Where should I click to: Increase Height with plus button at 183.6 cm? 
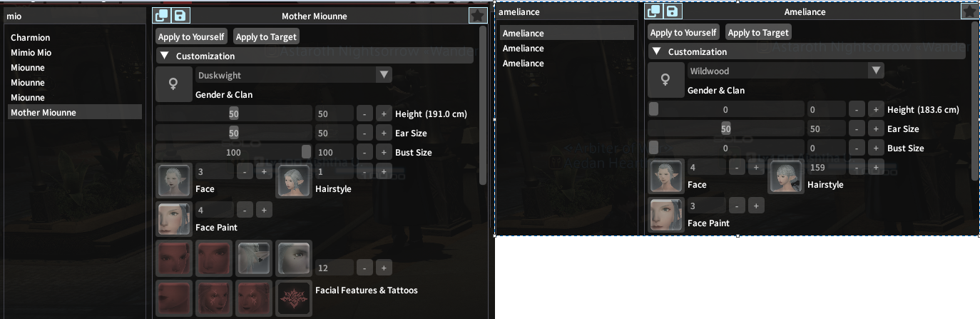tap(875, 109)
